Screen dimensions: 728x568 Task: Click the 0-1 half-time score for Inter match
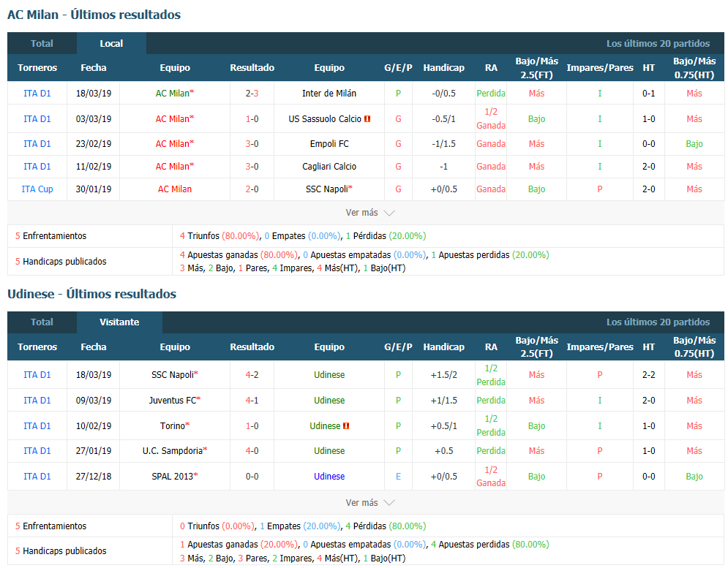click(648, 94)
